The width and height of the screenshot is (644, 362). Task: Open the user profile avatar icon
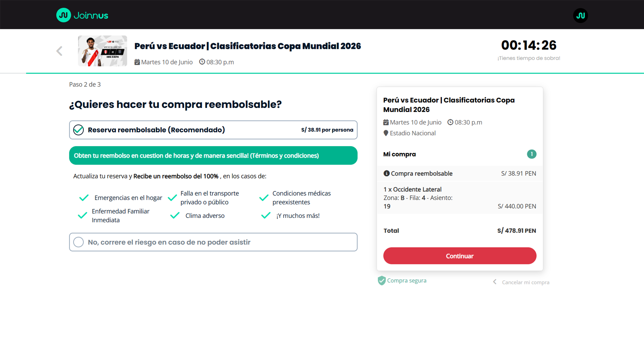(x=580, y=16)
